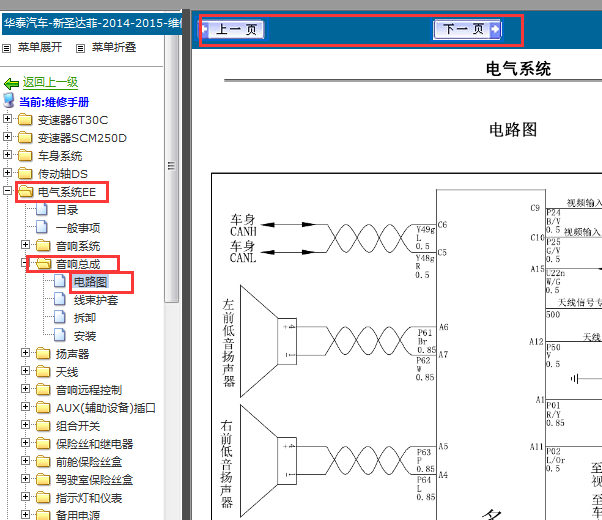The image size is (602, 520).
Task: Expand the 变速器SCM250D folder
Action: pyautogui.click(x=7, y=137)
